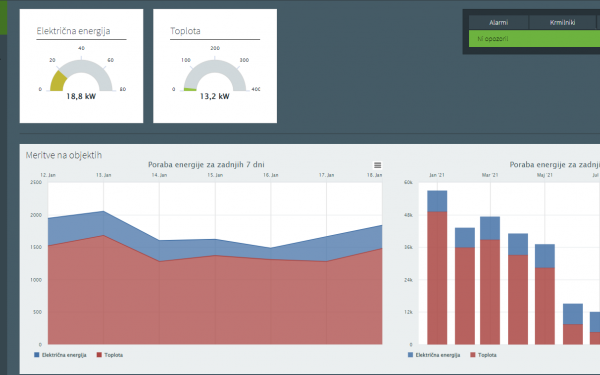Image resolution: width=600 pixels, height=375 pixels.
Task: Click the green 'Ni opozoril' status bar
Action: 534,39
